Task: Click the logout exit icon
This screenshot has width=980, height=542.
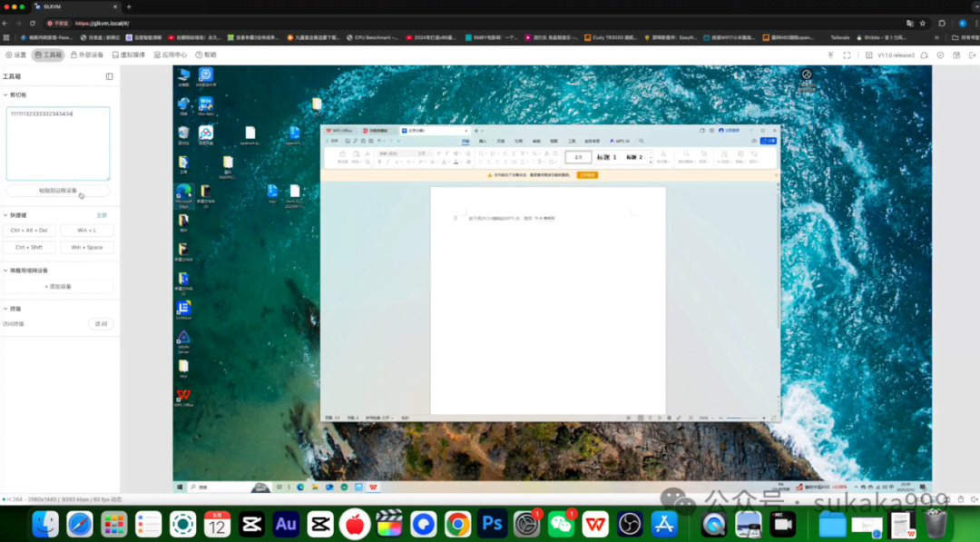Action: (973, 55)
